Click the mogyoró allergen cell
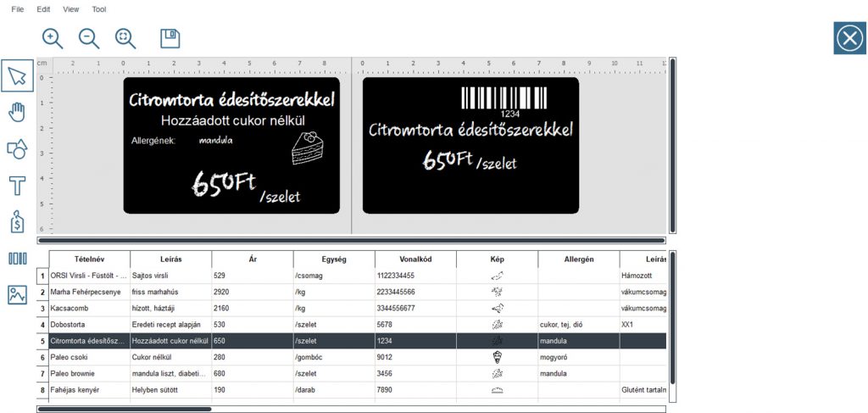 (x=578, y=358)
